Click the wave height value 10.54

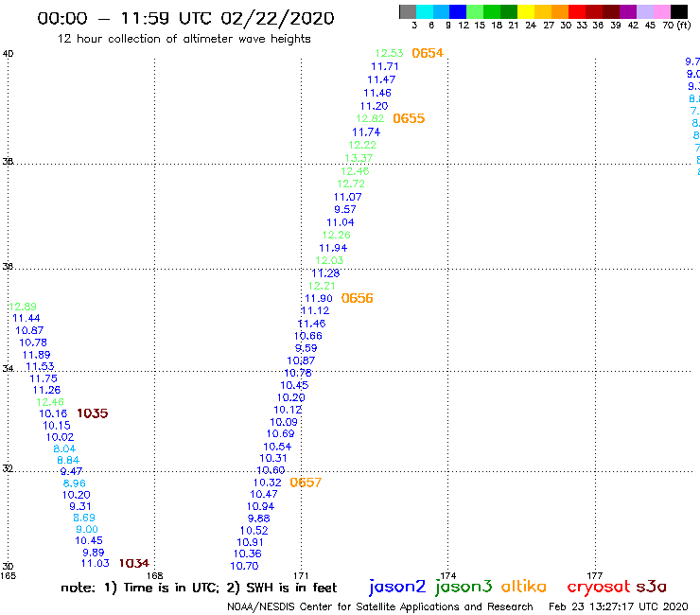click(x=277, y=447)
